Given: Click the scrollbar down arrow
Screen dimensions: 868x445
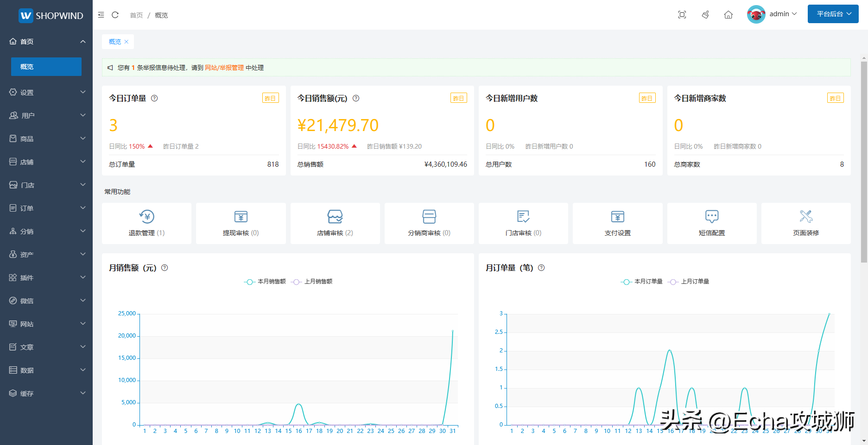Looking at the screenshot, I should 864,441.
